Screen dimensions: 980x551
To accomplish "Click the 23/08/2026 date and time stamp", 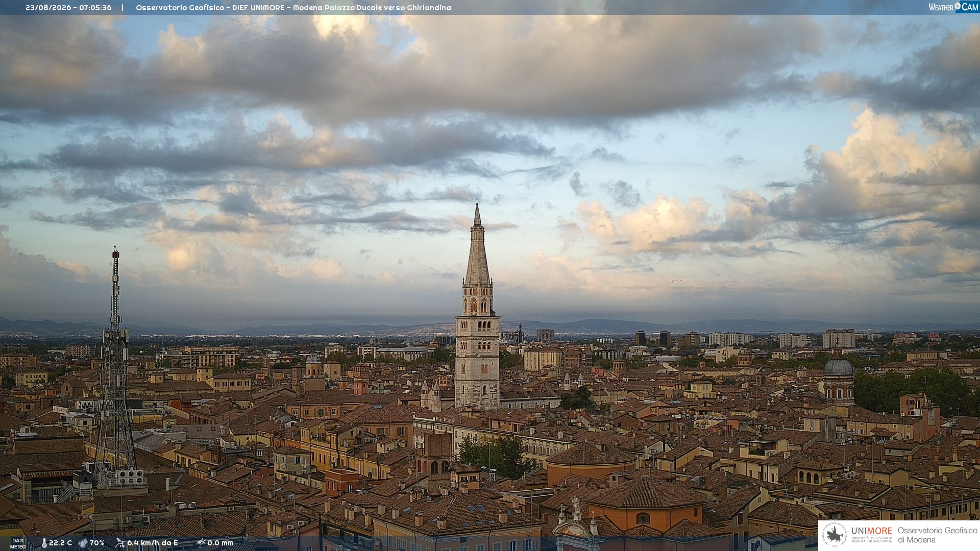I will [x=68, y=8].
